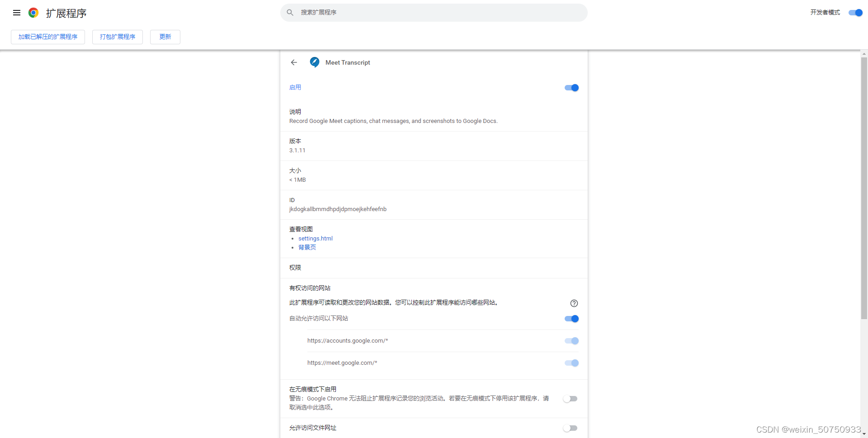
Task: Open the settings.html view link
Action: click(316, 239)
